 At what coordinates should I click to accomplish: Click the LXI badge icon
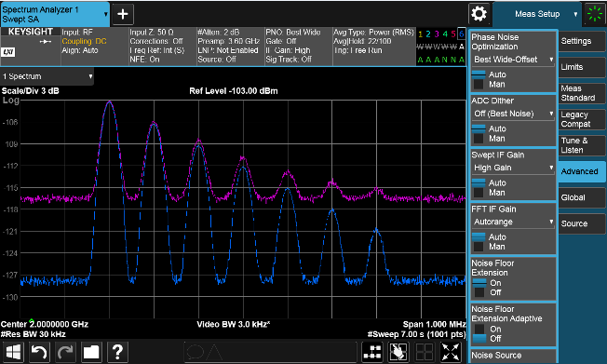click(8, 52)
